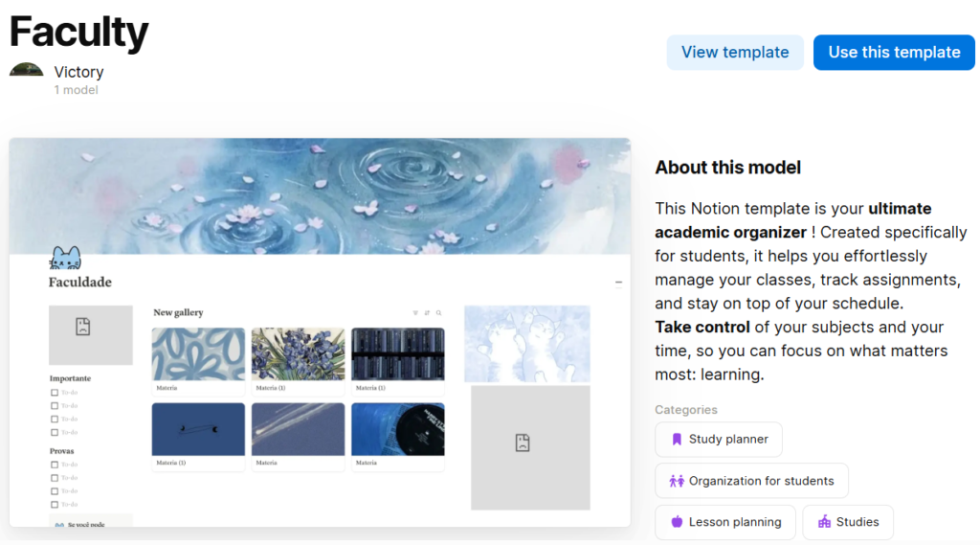Open the iris flowers painting Materia card
This screenshot has height=545, width=980.
(299, 361)
